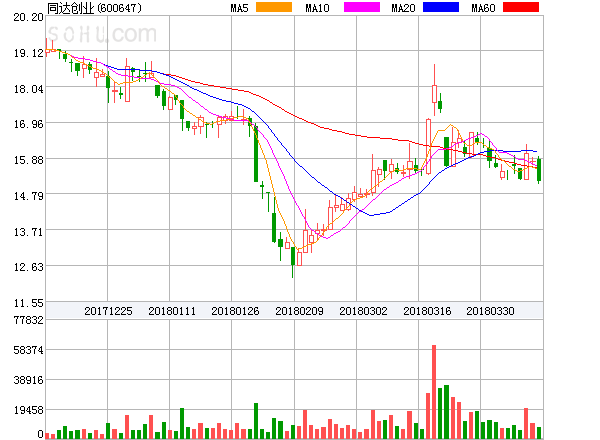The image size is (600, 440).
Task: Click the 77832 volume axis label
Action: [x=28, y=320]
